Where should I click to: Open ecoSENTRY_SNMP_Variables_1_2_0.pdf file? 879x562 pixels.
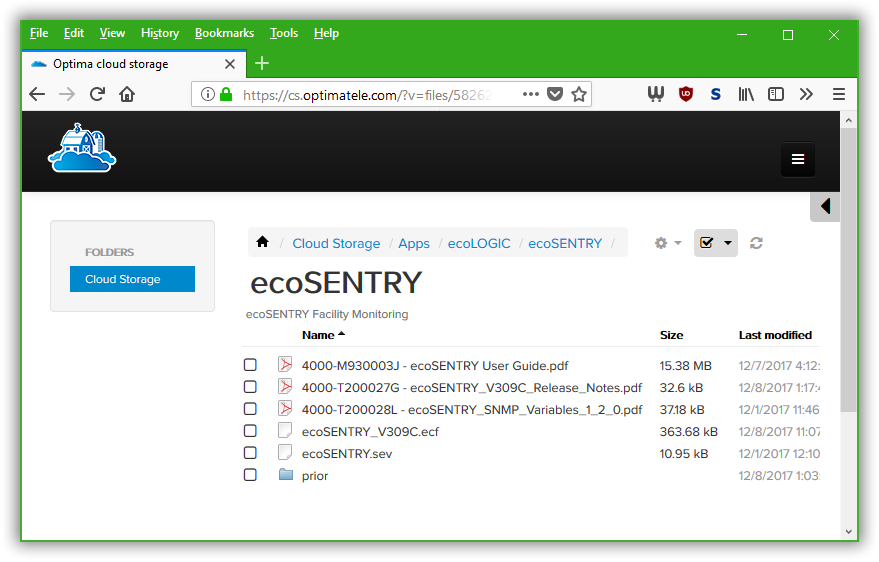471,410
